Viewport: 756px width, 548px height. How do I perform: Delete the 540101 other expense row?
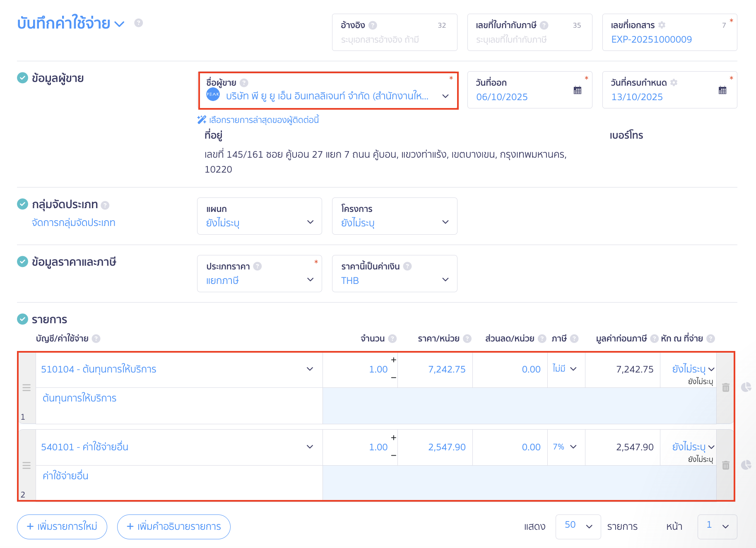click(725, 465)
